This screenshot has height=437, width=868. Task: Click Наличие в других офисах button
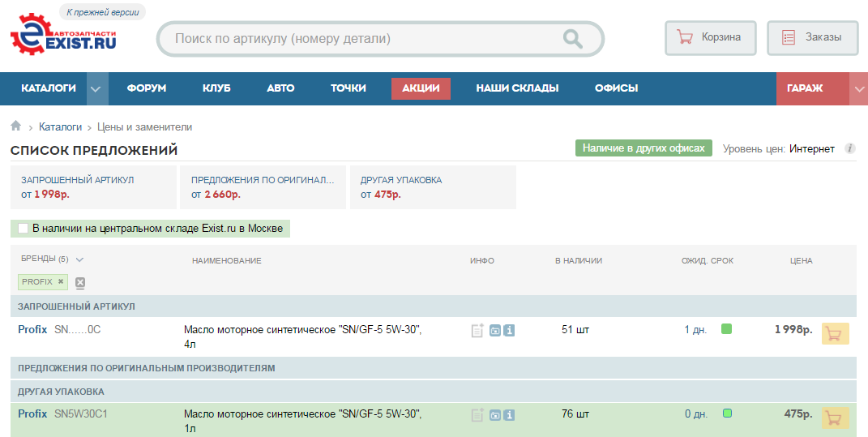coord(644,148)
